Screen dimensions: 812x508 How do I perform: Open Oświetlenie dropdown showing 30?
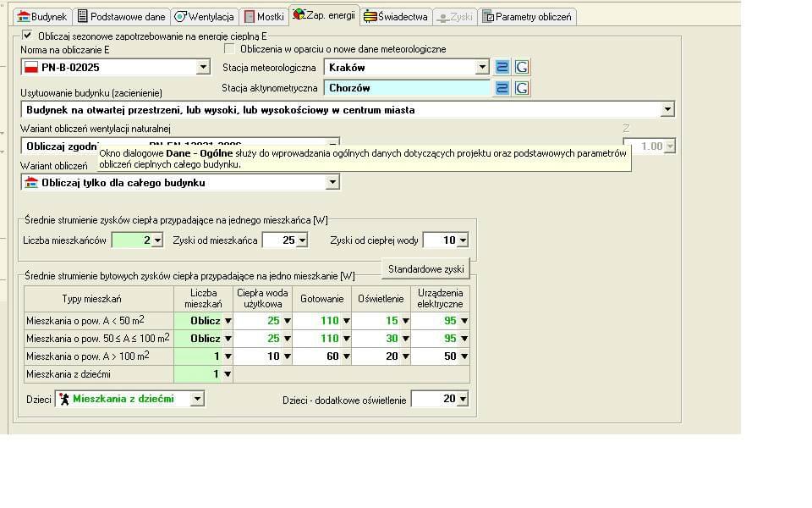pyautogui.click(x=405, y=339)
